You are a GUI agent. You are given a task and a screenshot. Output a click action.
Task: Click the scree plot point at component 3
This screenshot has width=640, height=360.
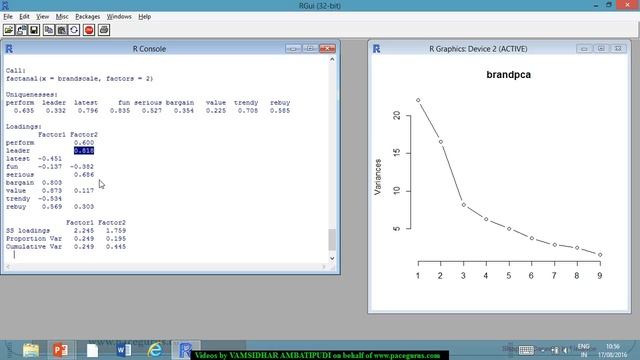pos(464,205)
